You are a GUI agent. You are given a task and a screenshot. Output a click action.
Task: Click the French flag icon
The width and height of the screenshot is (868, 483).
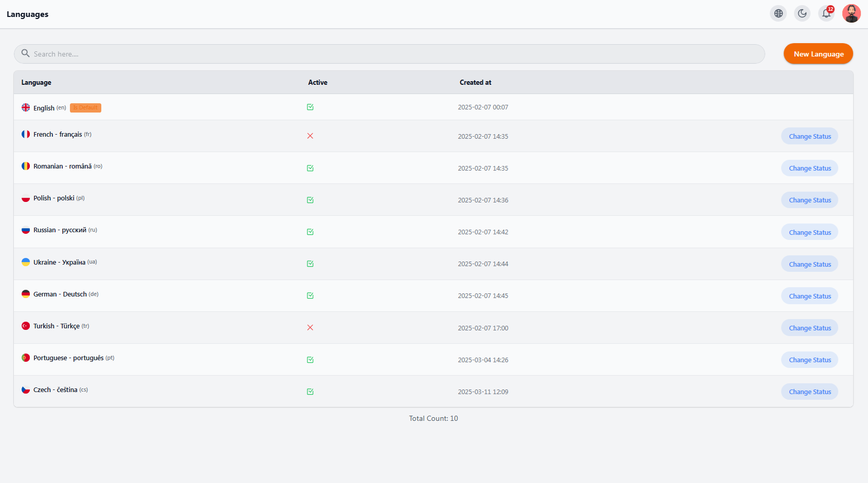pyautogui.click(x=26, y=134)
